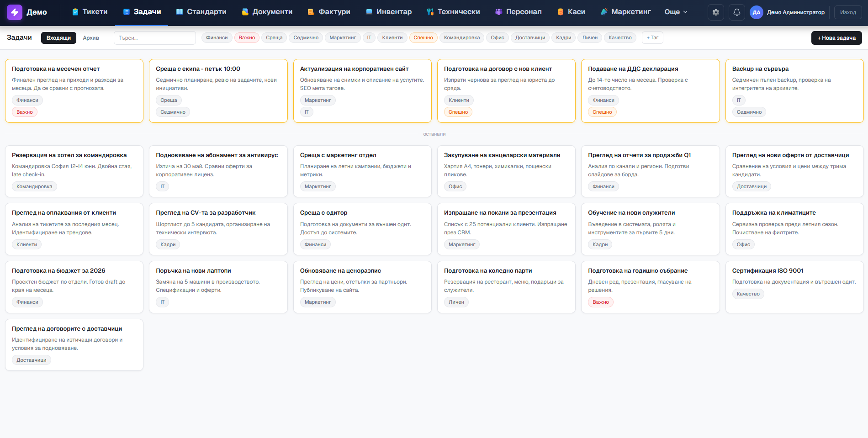Open task Резервация на хотел за командировка
Screen dimensions: 868x438
click(74, 171)
